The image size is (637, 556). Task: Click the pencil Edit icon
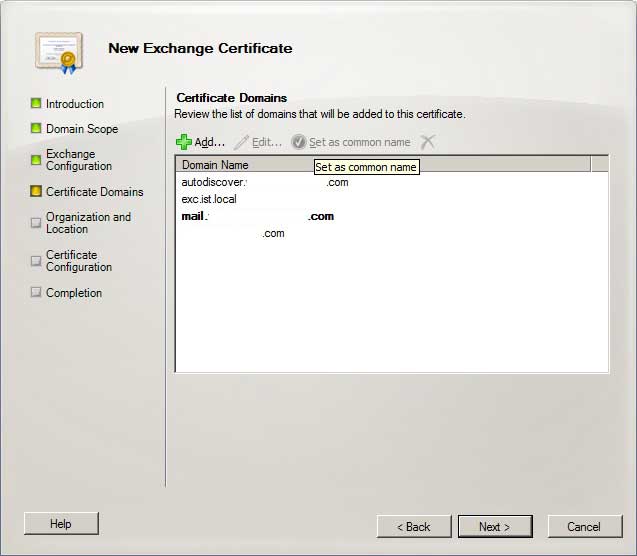[241, 143]
